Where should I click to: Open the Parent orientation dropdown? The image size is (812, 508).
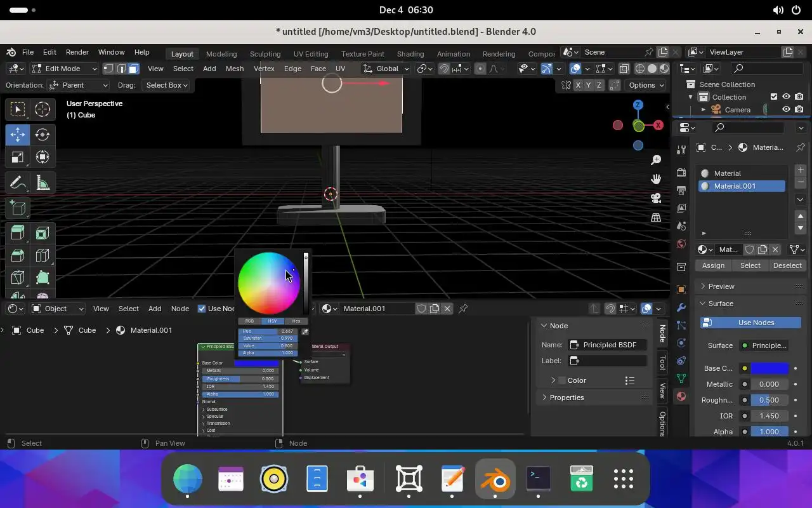click(78, 85)
